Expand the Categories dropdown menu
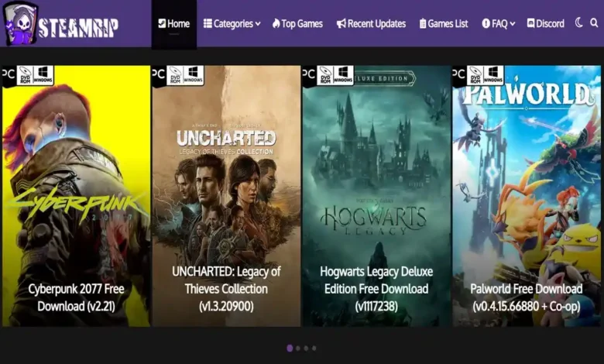Screen dimensions: 604x364 (232, 24)
